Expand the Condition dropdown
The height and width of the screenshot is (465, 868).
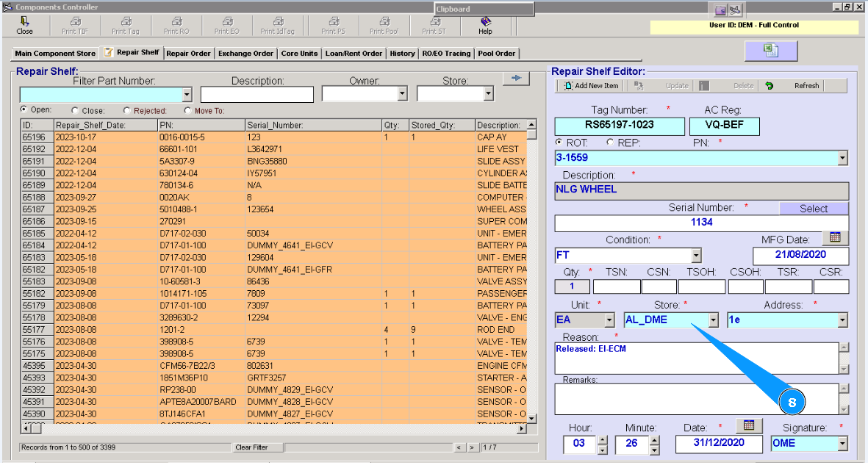[696, 256]
